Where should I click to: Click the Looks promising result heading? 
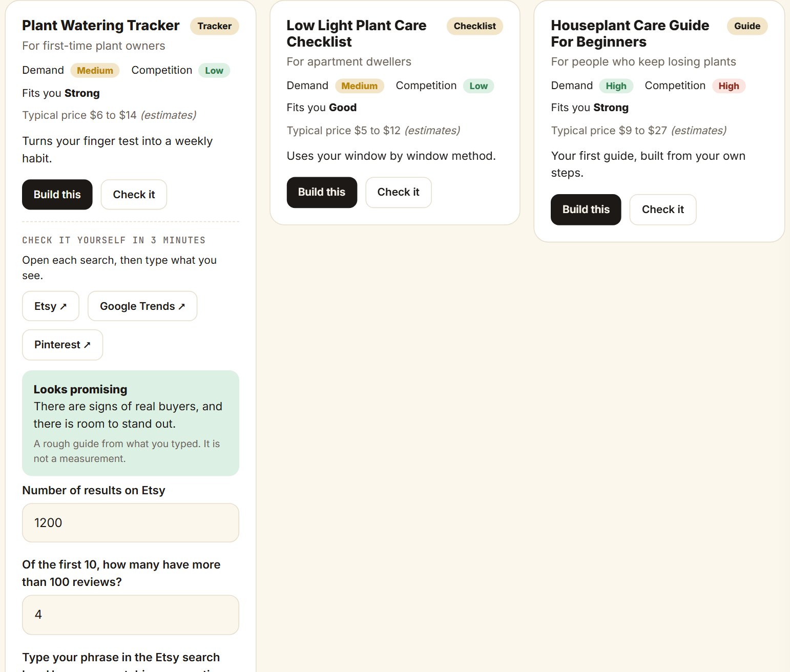(x=80, y=389)
